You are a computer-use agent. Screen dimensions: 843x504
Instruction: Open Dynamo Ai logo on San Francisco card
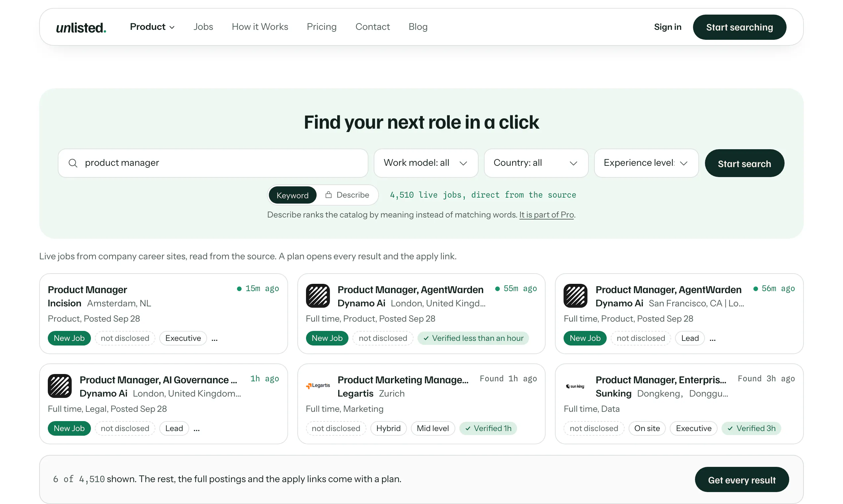(575, 296)
